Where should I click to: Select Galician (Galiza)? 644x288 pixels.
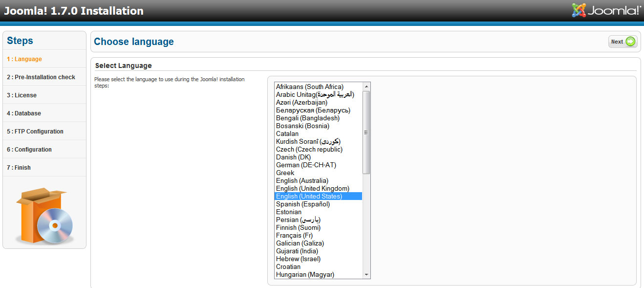click(x=319, y=244)
